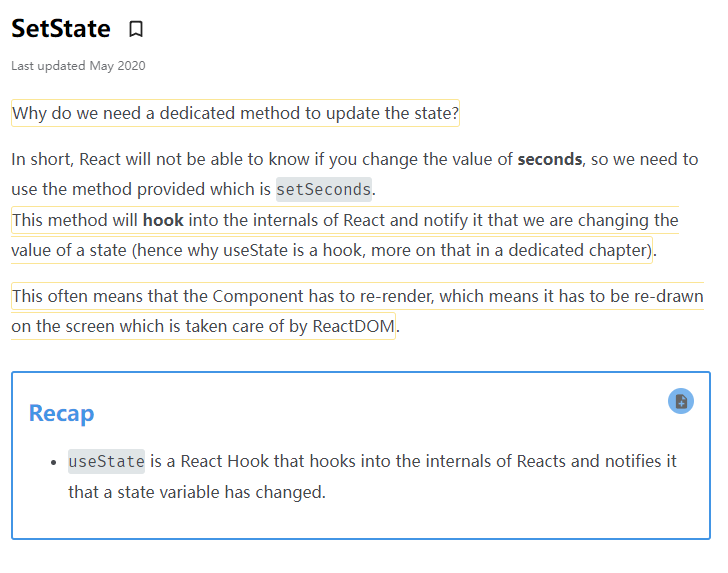
Task: Click the "Last updated May 2020" text
Action: pos(78,66)
